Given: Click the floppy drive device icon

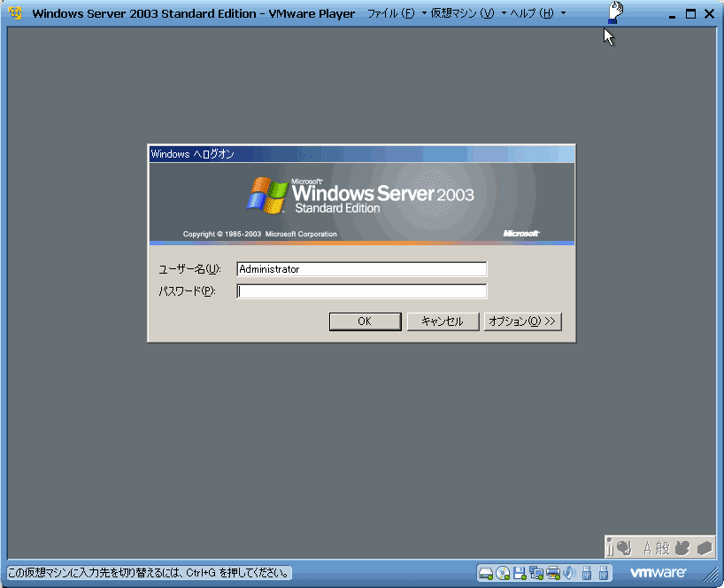Looking at the screenshot, I should pos(520,573).
